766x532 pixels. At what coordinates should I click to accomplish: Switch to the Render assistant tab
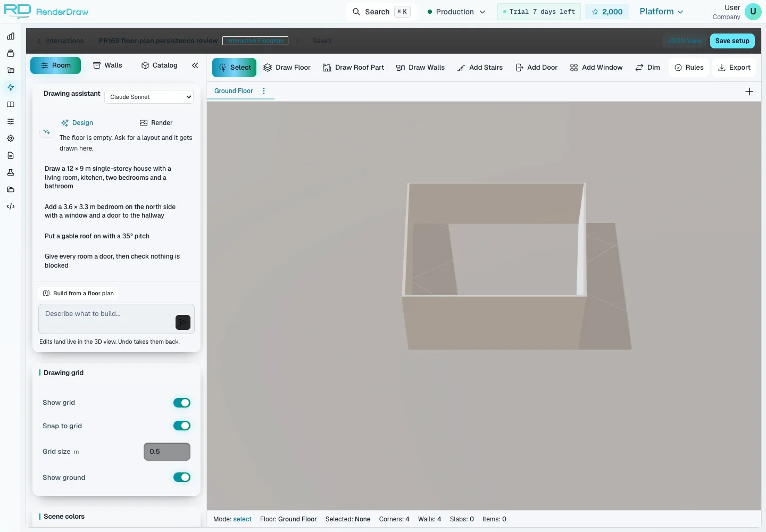coord(156,123)
